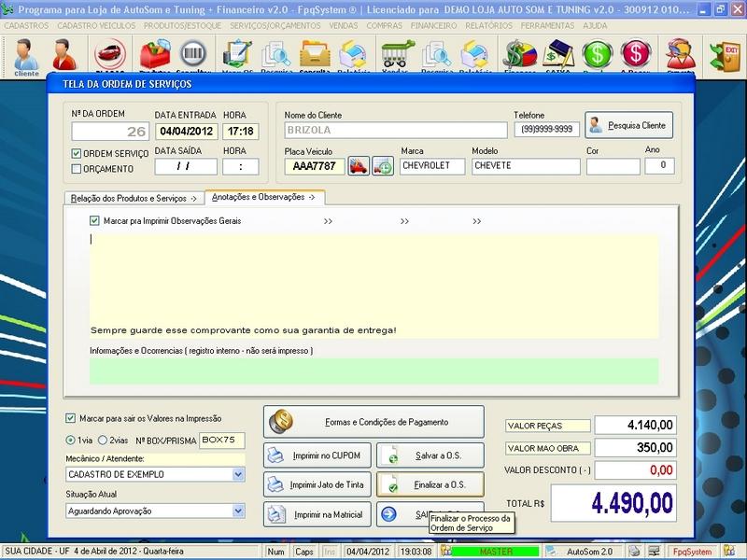Screen dimensions: 747x560
Task: Click the rightmost status bar user icon
Action: tap(729, 551)
